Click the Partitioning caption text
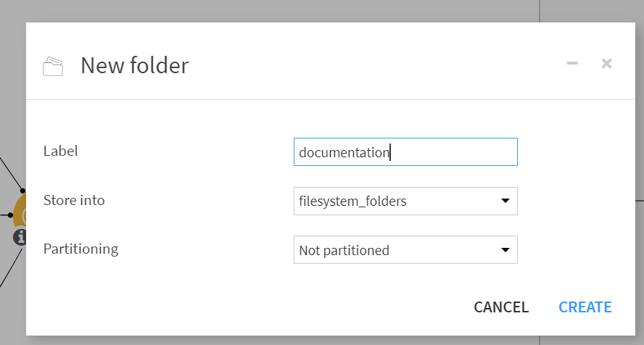The image size is (644, 345). pos(81,249)
